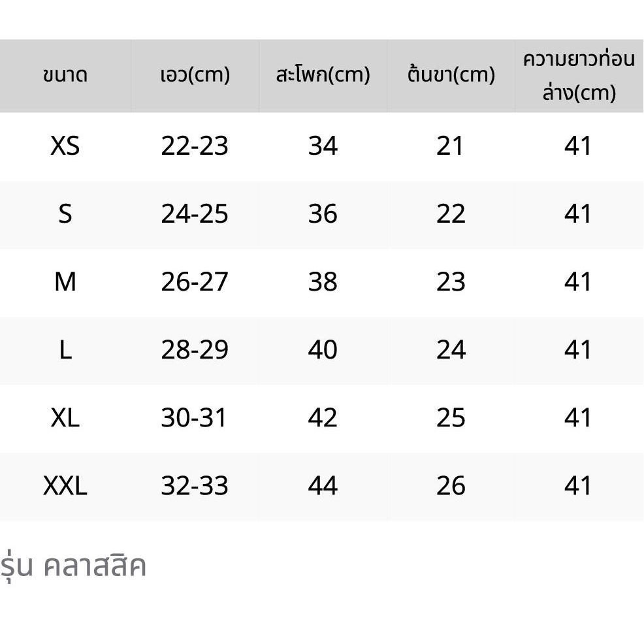This screenshot has width=644, height=644.
Task: Click the สะโพก(cm) column header
Action: [323, 75]
